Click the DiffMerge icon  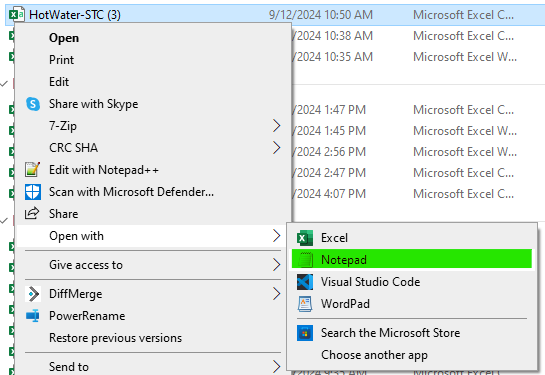point(33,294)
